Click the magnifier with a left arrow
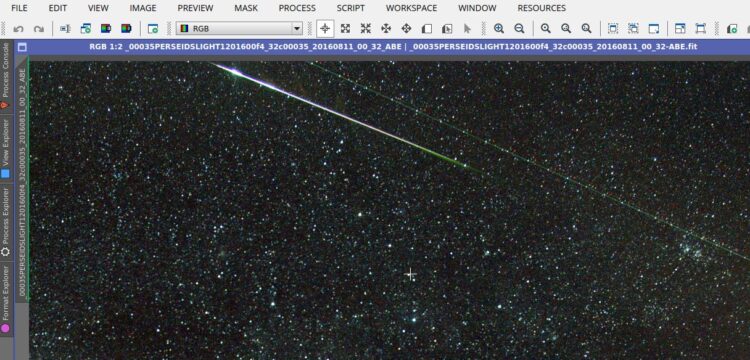The width and height of the screenshot is (750, 360). coord(566,29)
